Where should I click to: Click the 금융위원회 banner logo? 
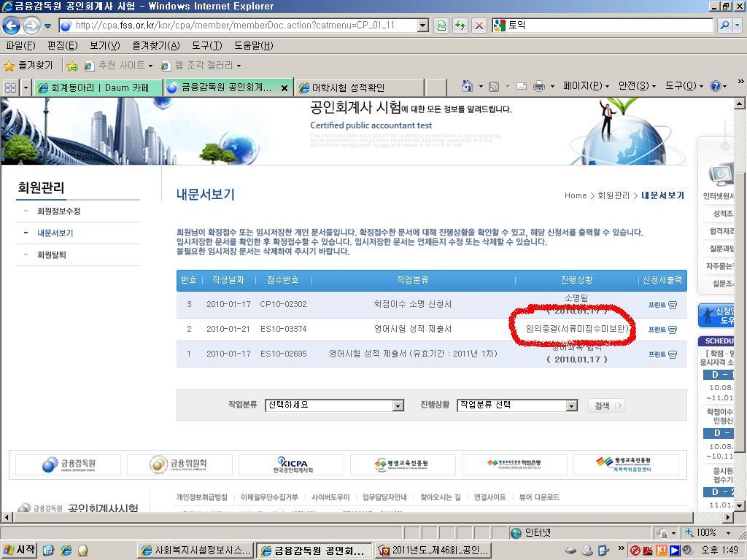(179, 464)
